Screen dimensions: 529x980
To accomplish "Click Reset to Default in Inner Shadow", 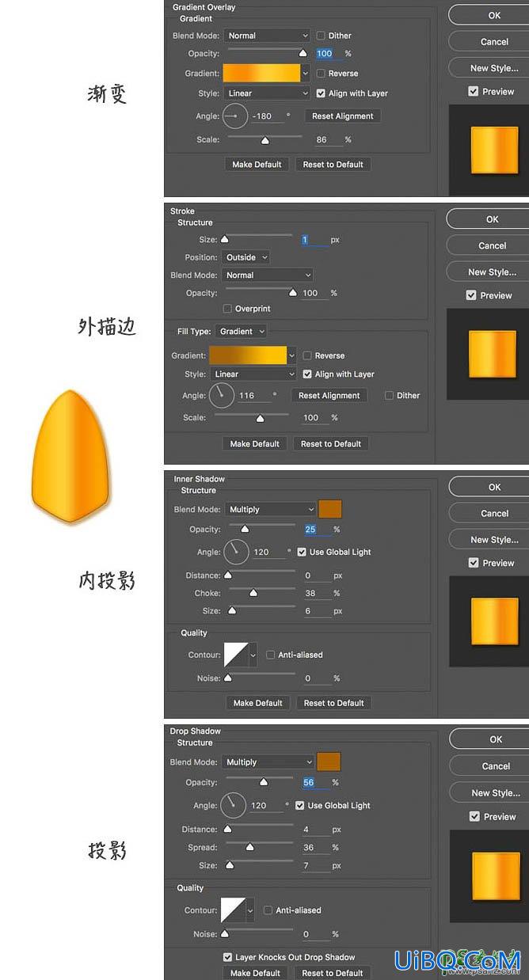I will [x=334, y=703].
